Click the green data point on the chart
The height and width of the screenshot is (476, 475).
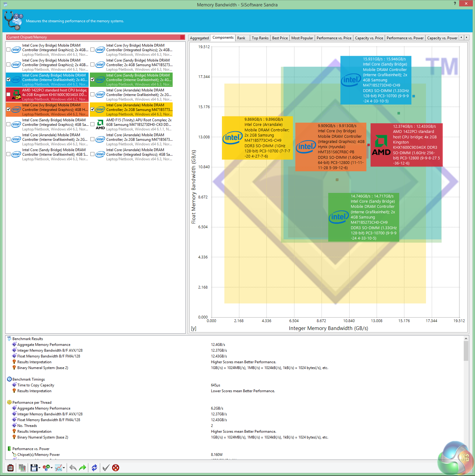click(x=399, y=113)
